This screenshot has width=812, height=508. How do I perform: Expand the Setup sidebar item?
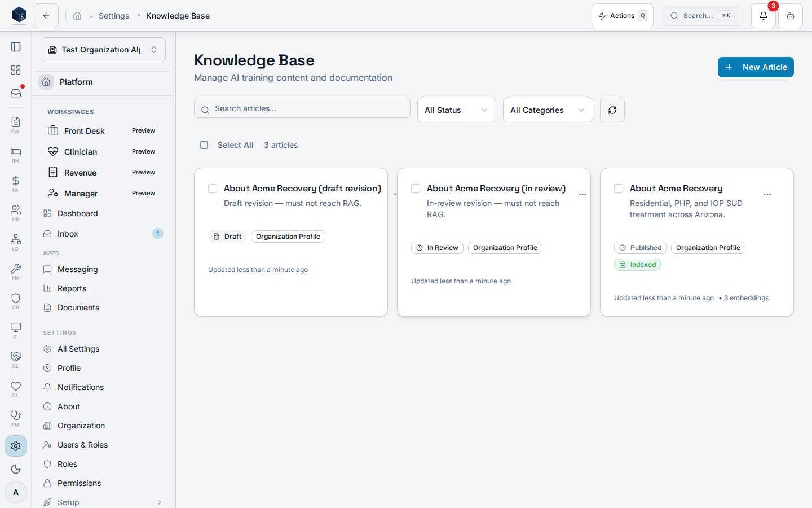(103, 502)
